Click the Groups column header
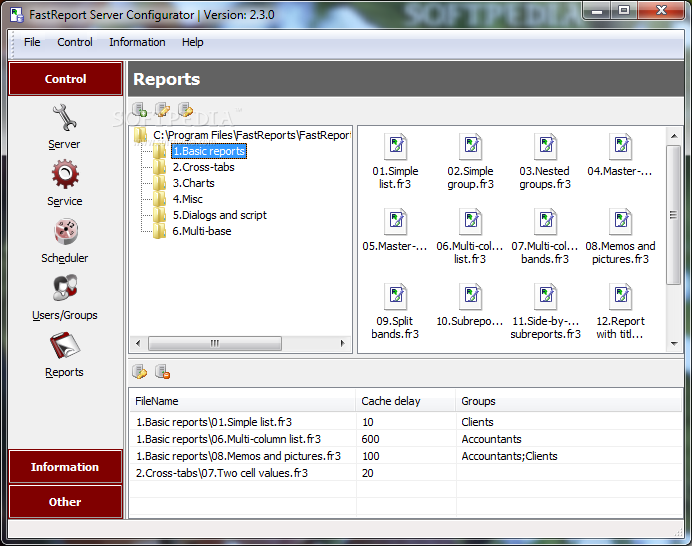692x546 pixels. tap(569, 401)
